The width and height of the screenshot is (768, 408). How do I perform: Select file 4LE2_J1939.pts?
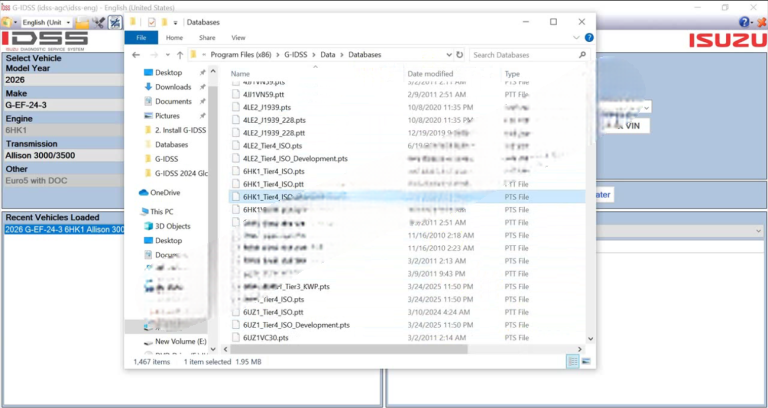click(x=266, y=107)
